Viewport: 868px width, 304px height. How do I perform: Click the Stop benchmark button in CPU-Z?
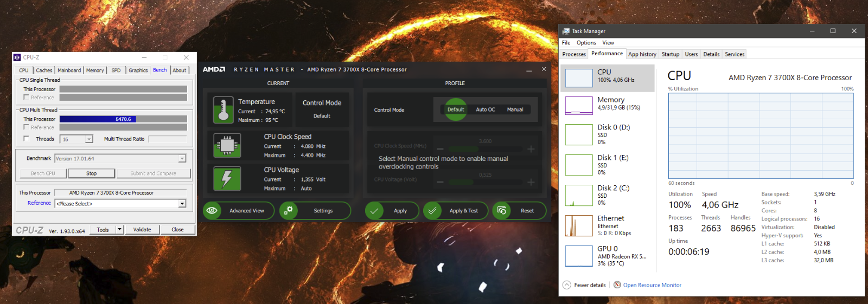tap(91, 173)
